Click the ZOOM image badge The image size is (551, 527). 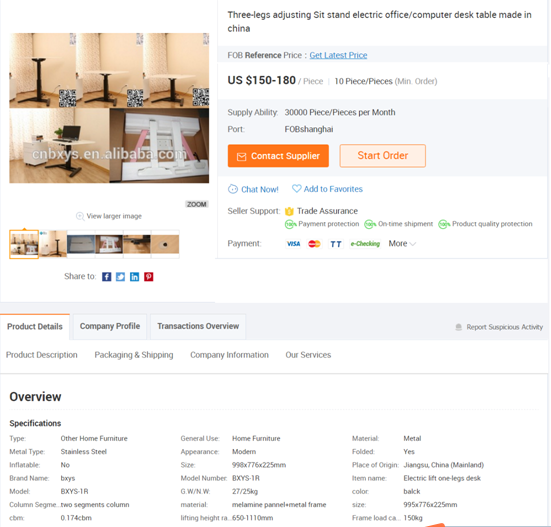[x=196, y=204]
